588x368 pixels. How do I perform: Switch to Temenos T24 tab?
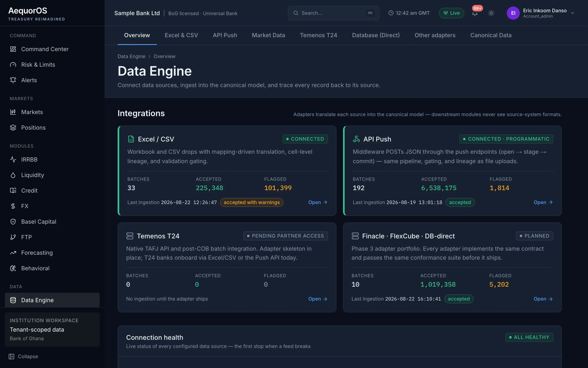coord(318,35)
